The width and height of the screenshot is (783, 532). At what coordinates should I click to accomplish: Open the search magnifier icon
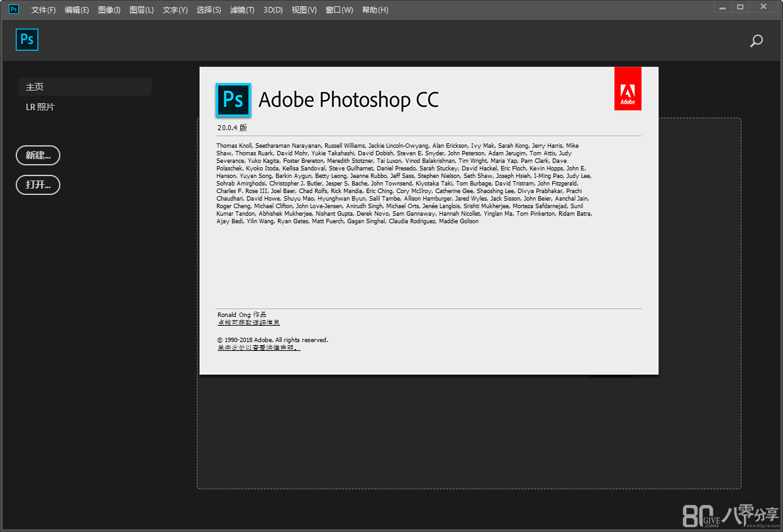(x=757, y=41)
